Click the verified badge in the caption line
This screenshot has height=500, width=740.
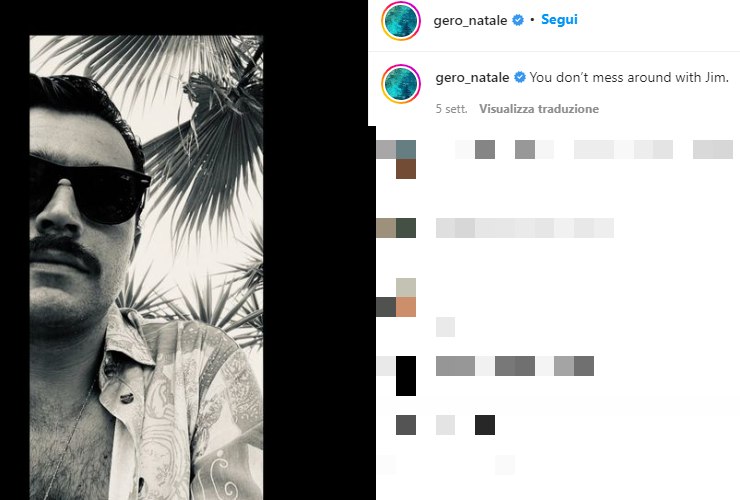[x=520, y=77]
